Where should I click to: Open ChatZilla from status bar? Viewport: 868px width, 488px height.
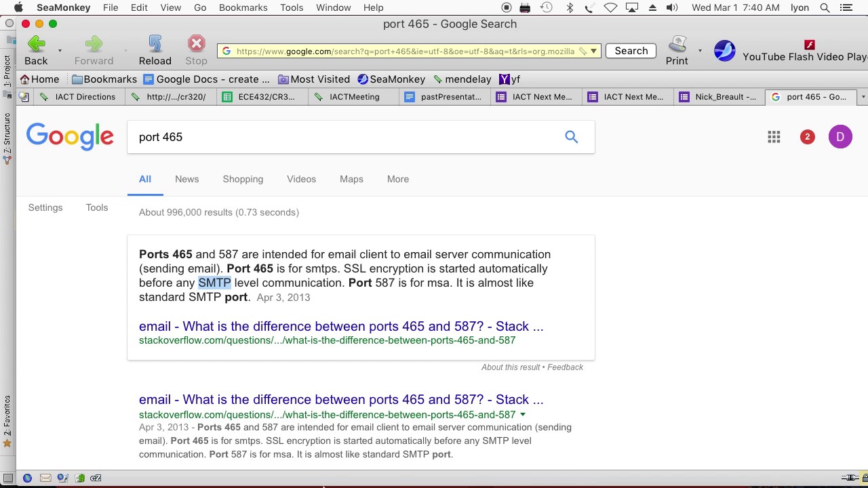(96, 478)
